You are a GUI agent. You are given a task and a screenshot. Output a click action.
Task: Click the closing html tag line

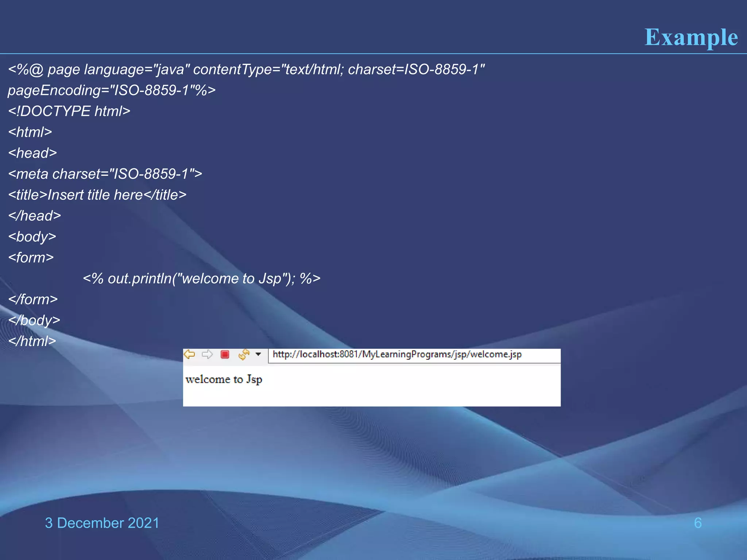coord(32,341)
